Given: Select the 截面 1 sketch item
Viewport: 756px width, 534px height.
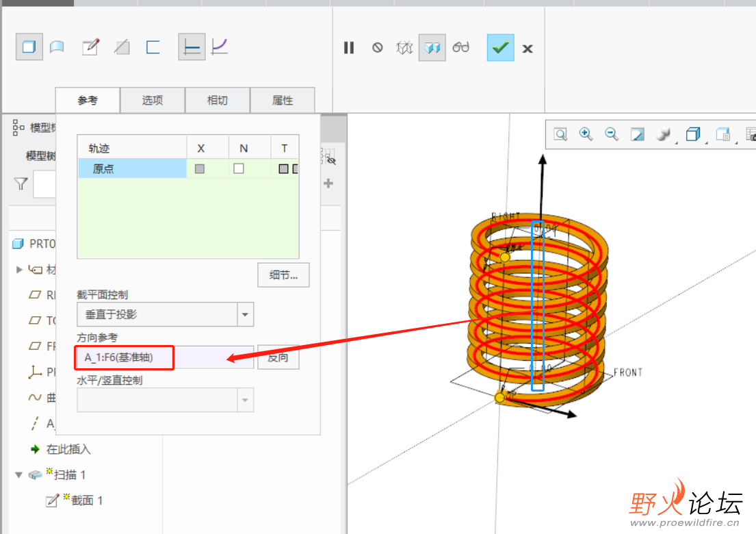Looking at the screenshot, I should [75, 500].
